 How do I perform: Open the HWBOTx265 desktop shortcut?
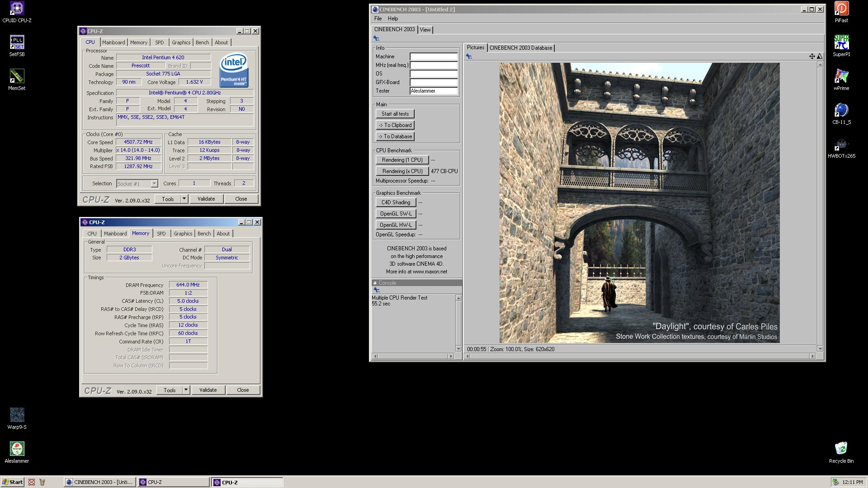(841, 147)
